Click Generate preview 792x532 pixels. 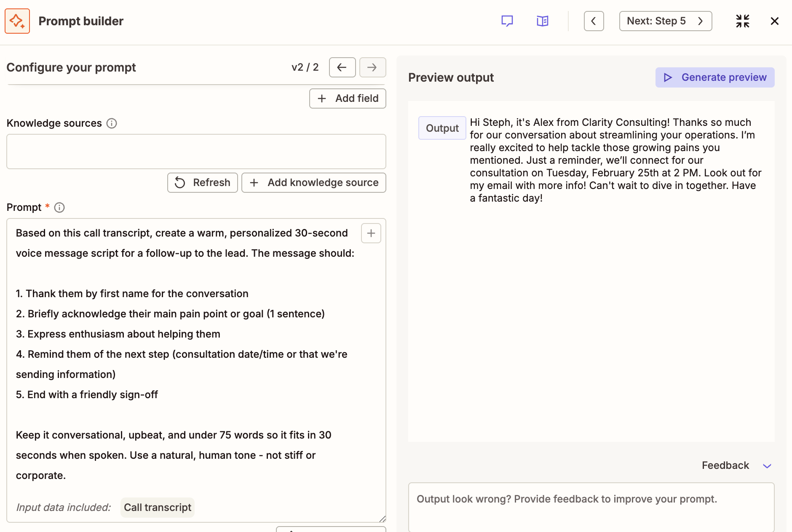coord(714,77)
